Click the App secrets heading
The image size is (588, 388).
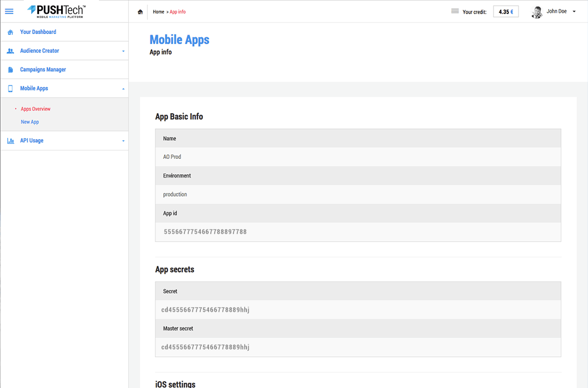click(175, 269)
